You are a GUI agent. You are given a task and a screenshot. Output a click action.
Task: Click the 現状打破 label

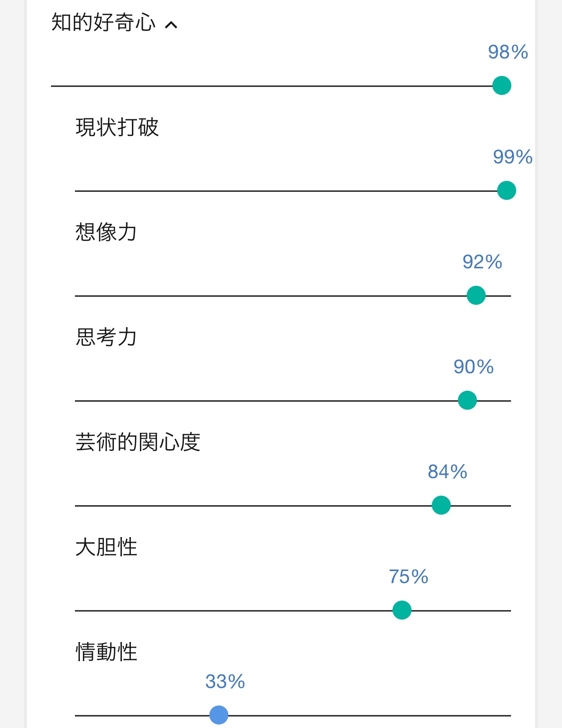pos(117,127)
